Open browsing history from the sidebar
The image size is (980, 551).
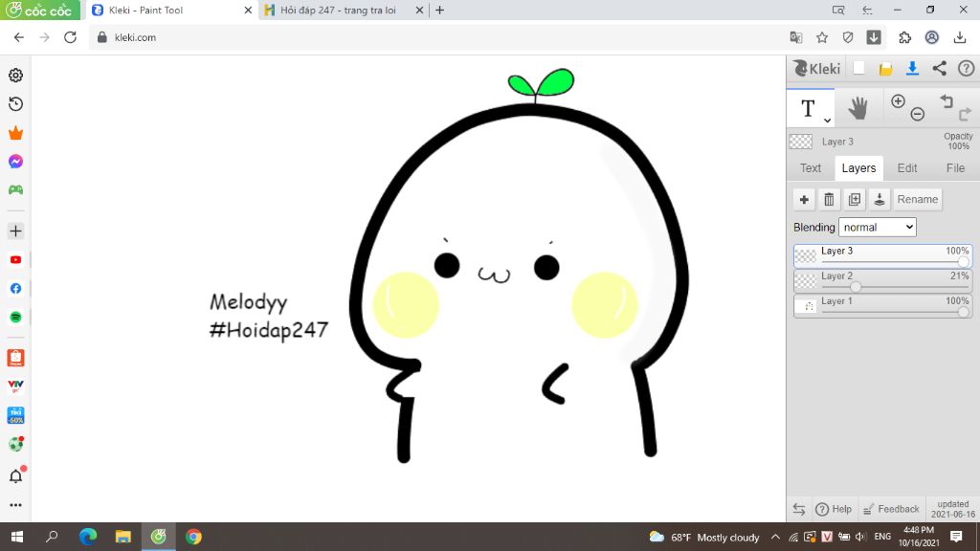[x=15, y=103]
